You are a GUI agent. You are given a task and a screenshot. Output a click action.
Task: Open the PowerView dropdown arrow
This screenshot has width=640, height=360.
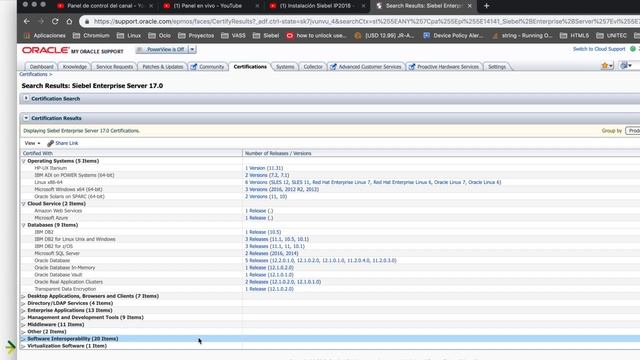pos(192,49)
